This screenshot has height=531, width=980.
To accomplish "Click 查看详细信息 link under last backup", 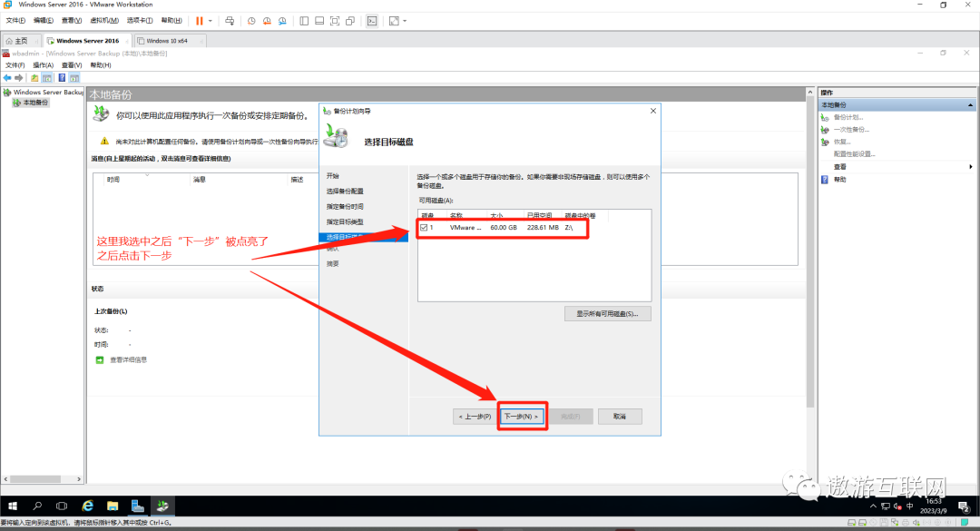I will tap(128, 360).
